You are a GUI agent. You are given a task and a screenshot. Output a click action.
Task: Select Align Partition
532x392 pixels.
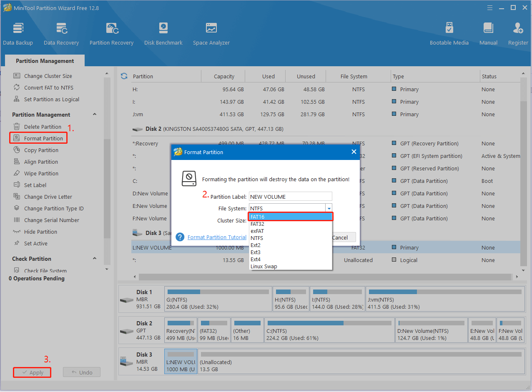(x=41, y=162)
